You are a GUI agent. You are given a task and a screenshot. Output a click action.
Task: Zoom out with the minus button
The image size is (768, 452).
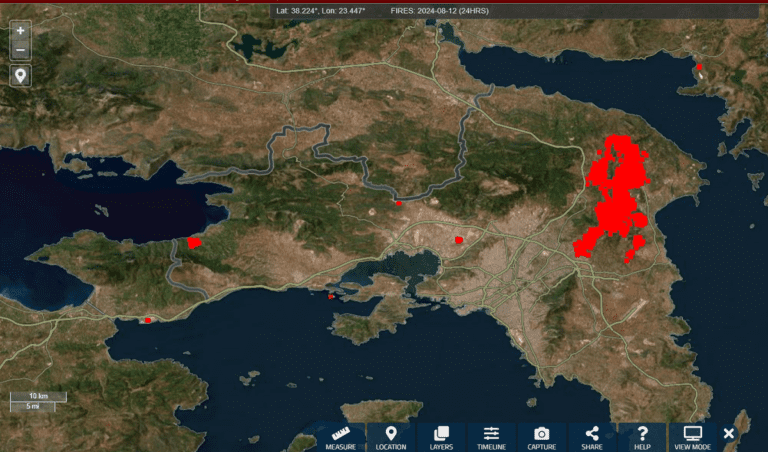[x=20, y=49]
